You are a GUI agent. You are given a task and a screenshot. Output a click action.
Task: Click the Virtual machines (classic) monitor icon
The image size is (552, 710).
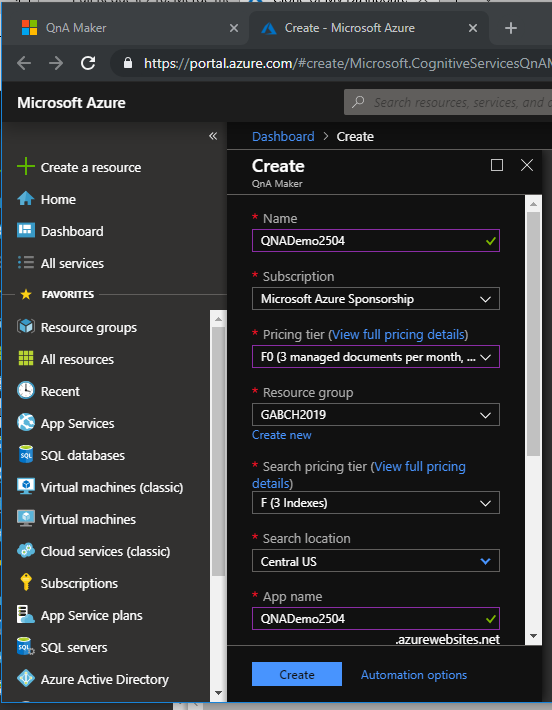click(x=26, y=486)
